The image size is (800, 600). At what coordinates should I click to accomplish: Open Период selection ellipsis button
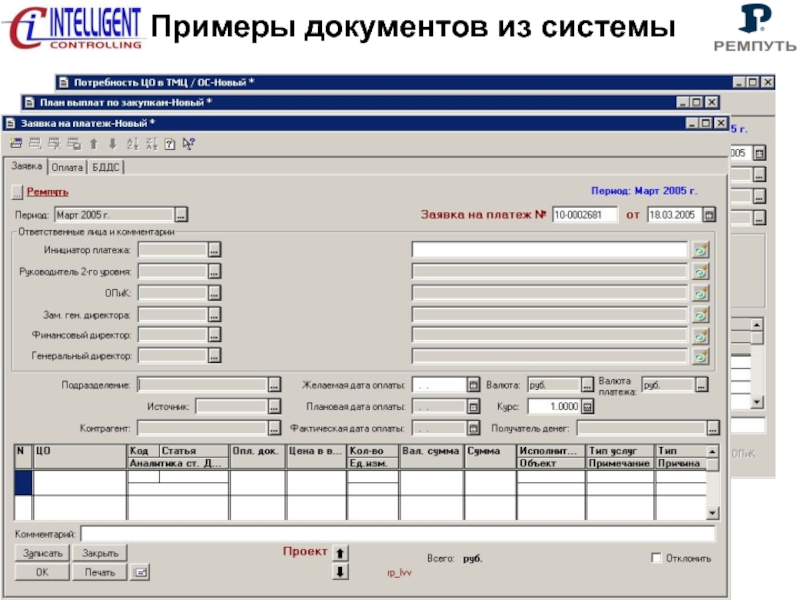pos(181,215)
